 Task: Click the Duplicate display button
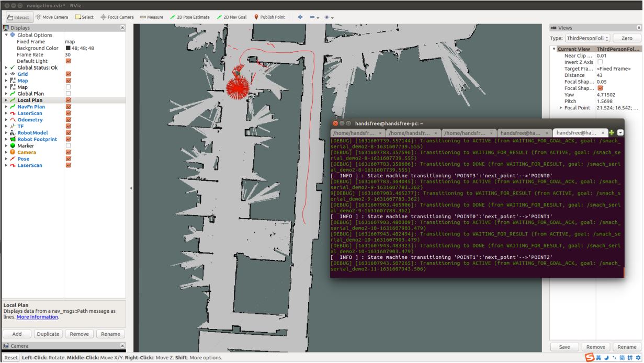pyautogui.click(x=48, y=334)
